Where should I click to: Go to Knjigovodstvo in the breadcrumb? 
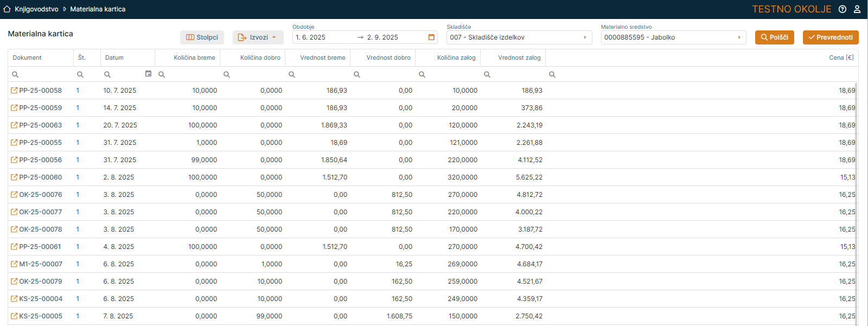coord(36,9)
